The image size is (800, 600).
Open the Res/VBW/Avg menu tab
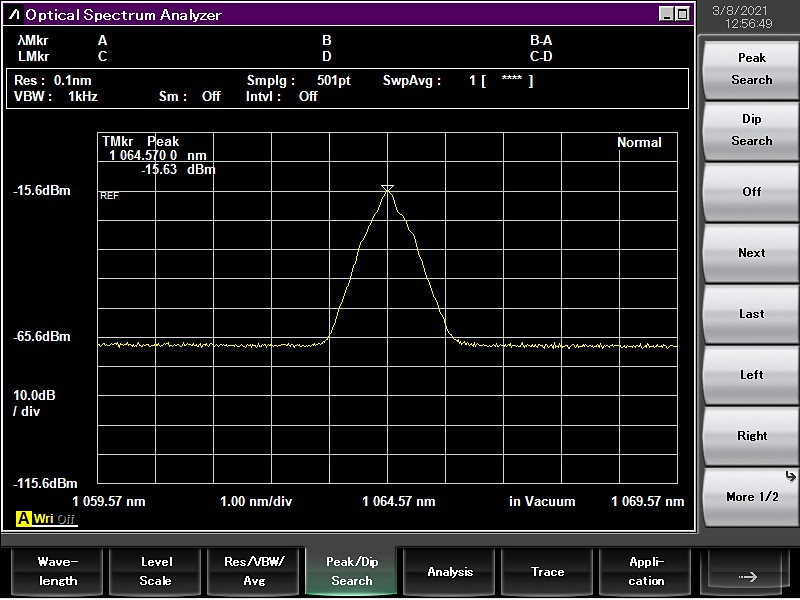pyautogui.click(x=254, y=571)
